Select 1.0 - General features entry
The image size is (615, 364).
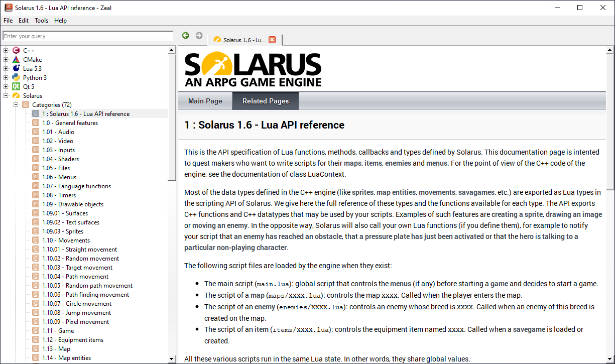click(70, 123)
